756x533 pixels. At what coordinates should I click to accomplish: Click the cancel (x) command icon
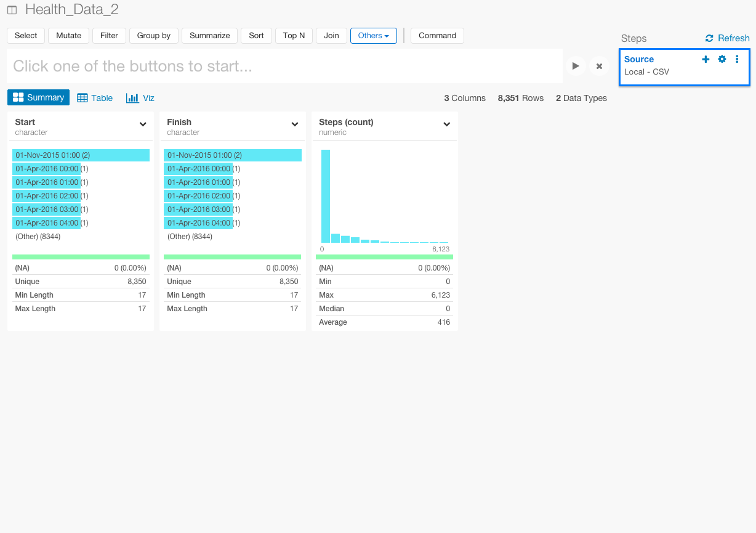pos(599,66)
